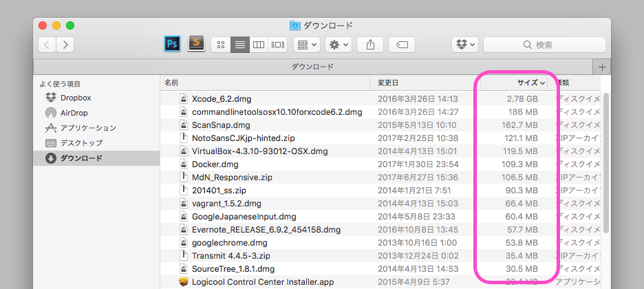This screenshot has height=289, width=644.
Task: Switch to icon view
Action: click(221, 45)
